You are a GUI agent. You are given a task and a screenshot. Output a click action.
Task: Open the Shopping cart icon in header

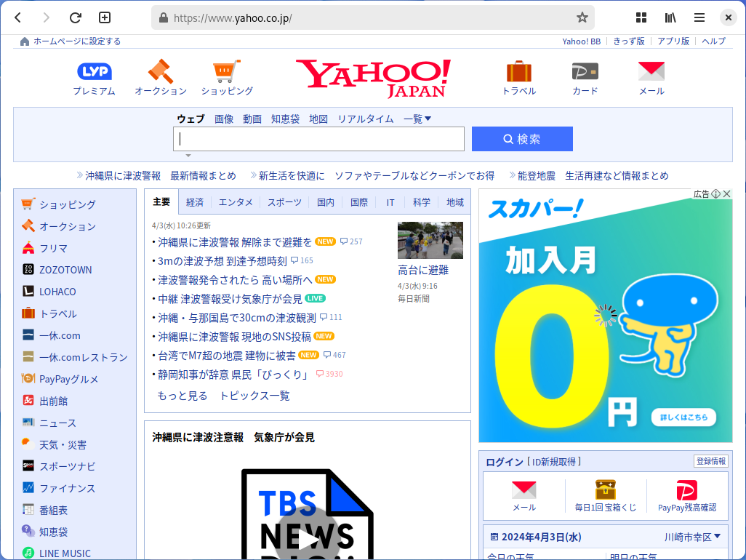(x=226, y=71)
